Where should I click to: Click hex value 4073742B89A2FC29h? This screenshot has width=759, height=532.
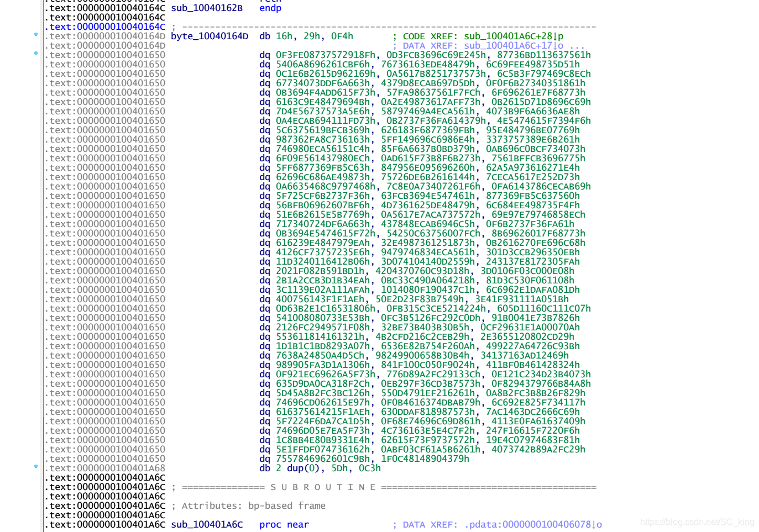pos(538,449)
